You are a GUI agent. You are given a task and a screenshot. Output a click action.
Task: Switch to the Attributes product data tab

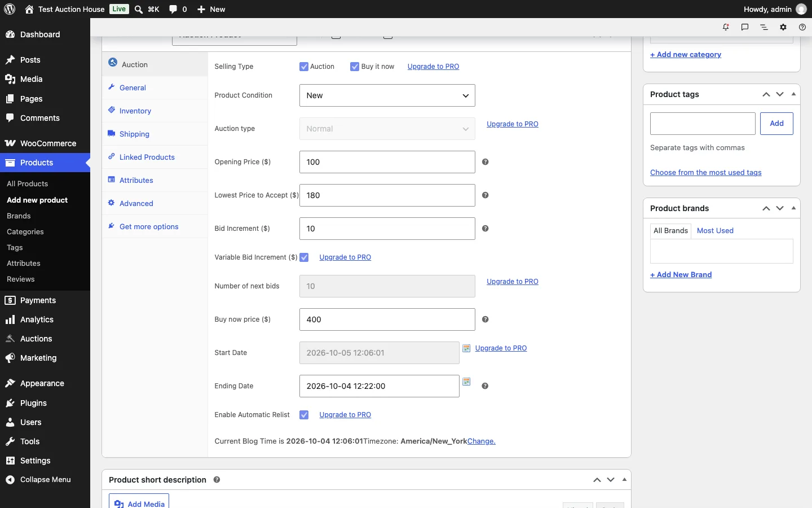click(155, 180)
